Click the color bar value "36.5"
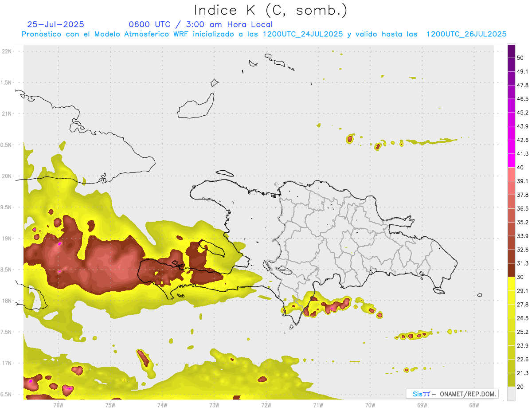Viewport: 532px width, 411px height. 523,208
